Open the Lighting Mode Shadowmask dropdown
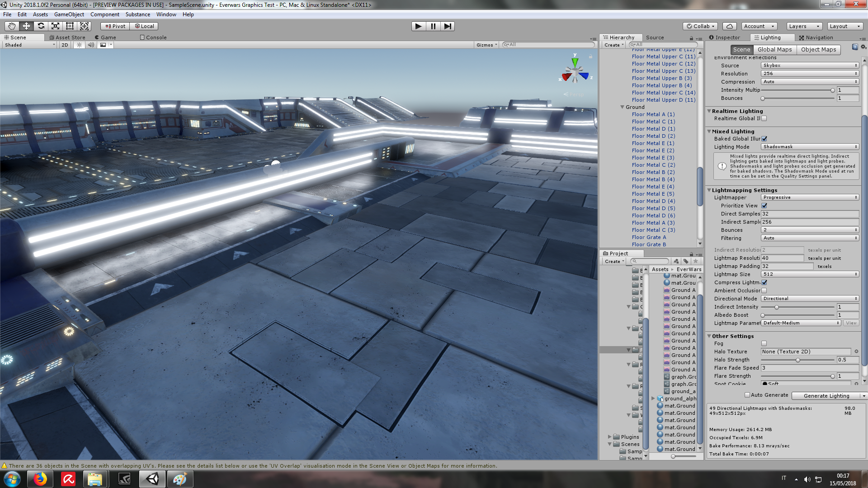The image size is (868, 488). tap(809, 147)
